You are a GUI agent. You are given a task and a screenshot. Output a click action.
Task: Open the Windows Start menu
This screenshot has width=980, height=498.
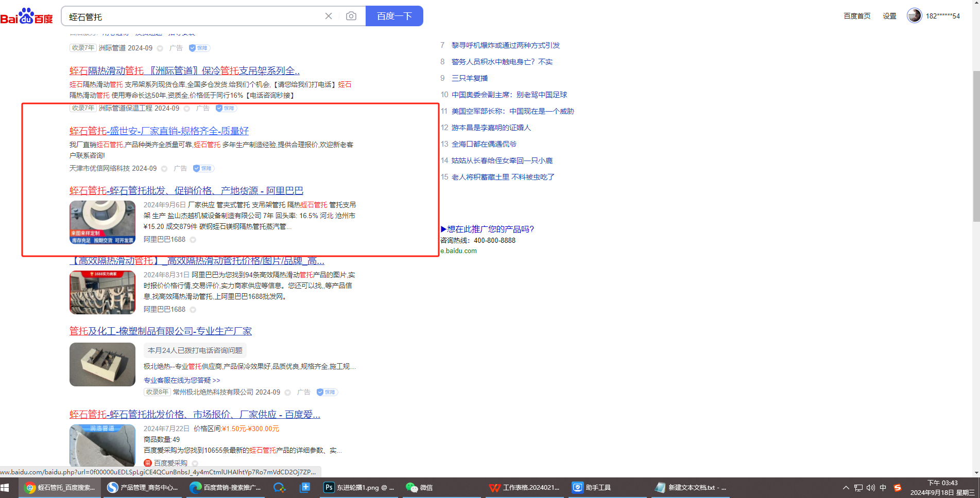(5, 487)
